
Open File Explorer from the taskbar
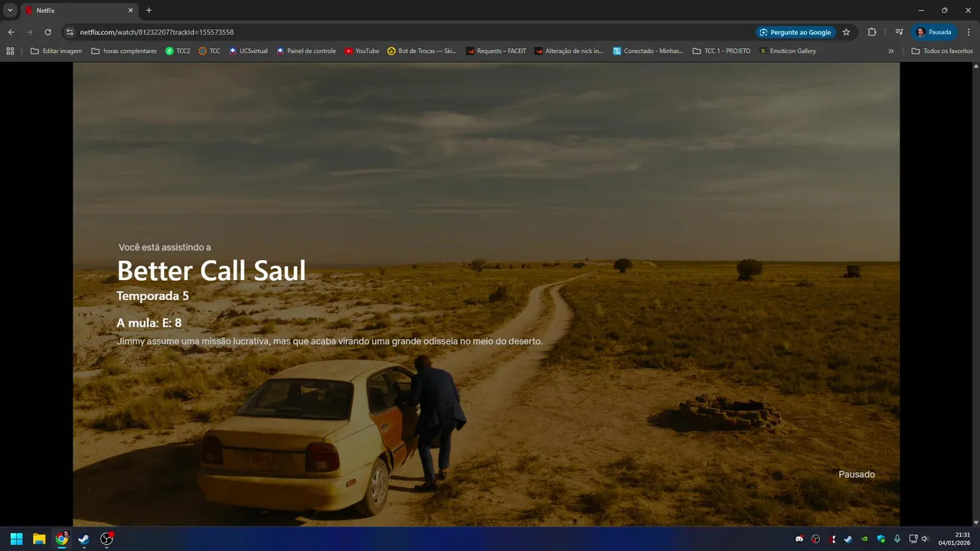pyautogui.click(x=38, y=539)
